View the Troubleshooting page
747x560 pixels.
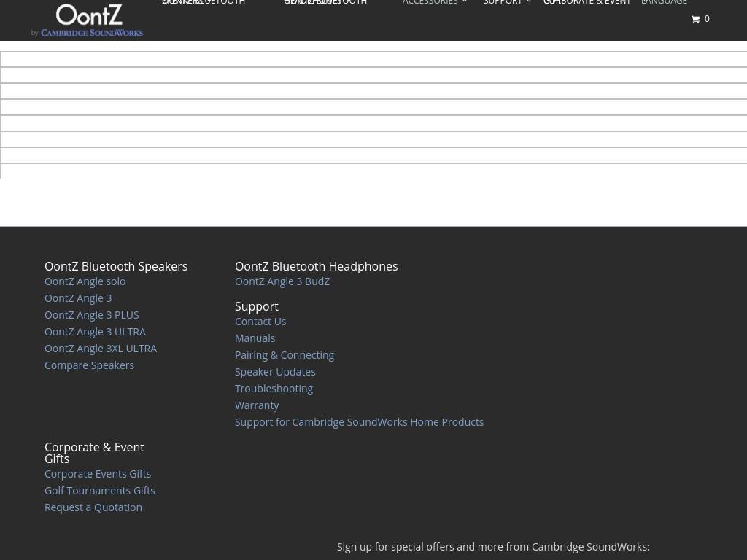pos(274,389)
